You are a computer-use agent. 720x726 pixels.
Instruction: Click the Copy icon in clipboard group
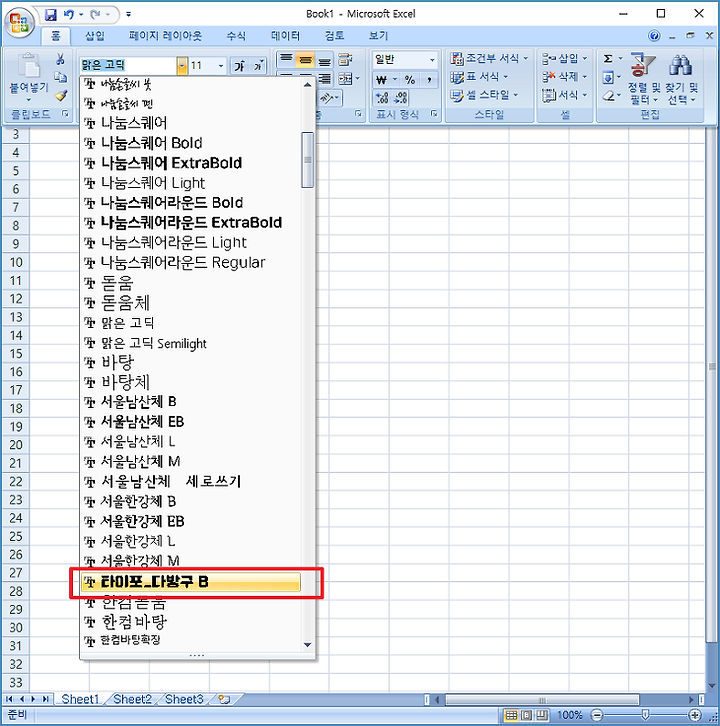pyautogui.click(x=61, y=77)
